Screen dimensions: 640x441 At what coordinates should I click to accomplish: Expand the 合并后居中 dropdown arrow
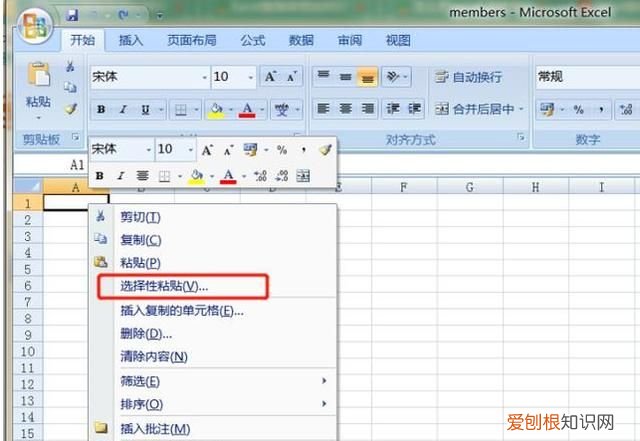tap(521, 109)
